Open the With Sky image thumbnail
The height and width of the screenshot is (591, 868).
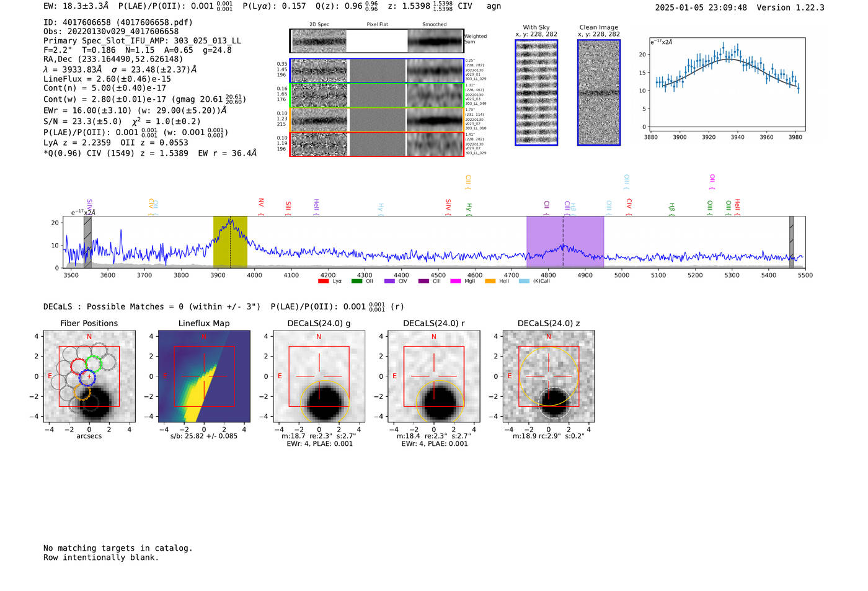coord(536,92)
